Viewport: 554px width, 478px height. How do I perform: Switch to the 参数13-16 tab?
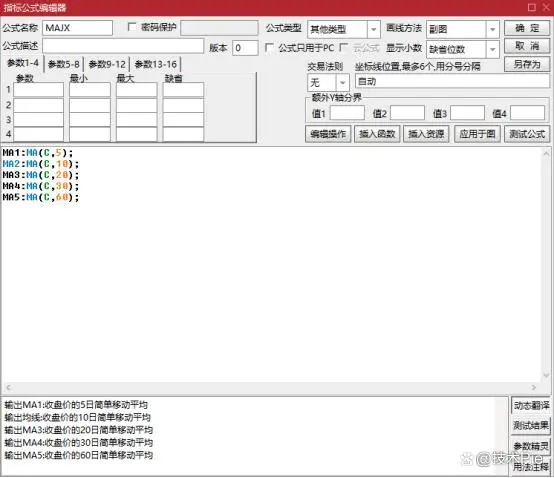(x=156, y=64)
